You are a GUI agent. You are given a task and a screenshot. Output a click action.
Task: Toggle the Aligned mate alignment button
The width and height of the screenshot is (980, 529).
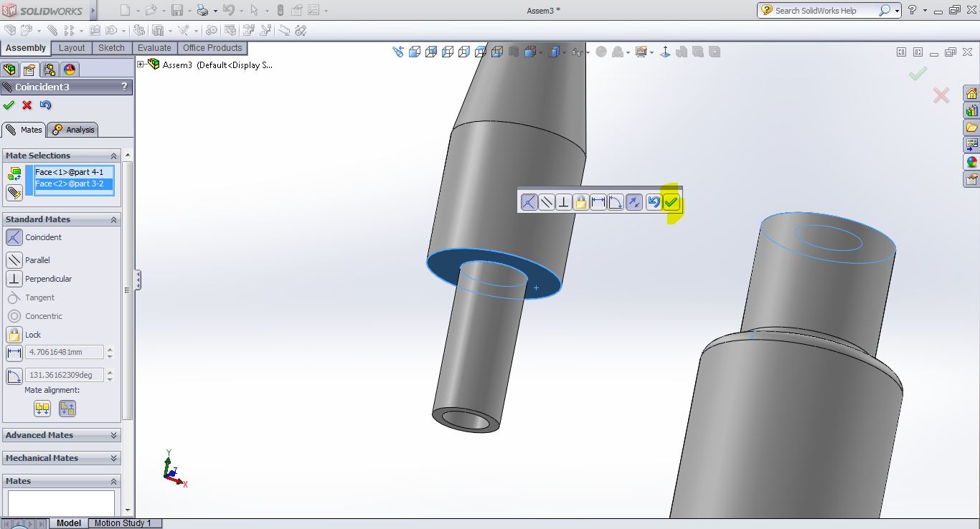pyautogui.click(x=42, y=409)
